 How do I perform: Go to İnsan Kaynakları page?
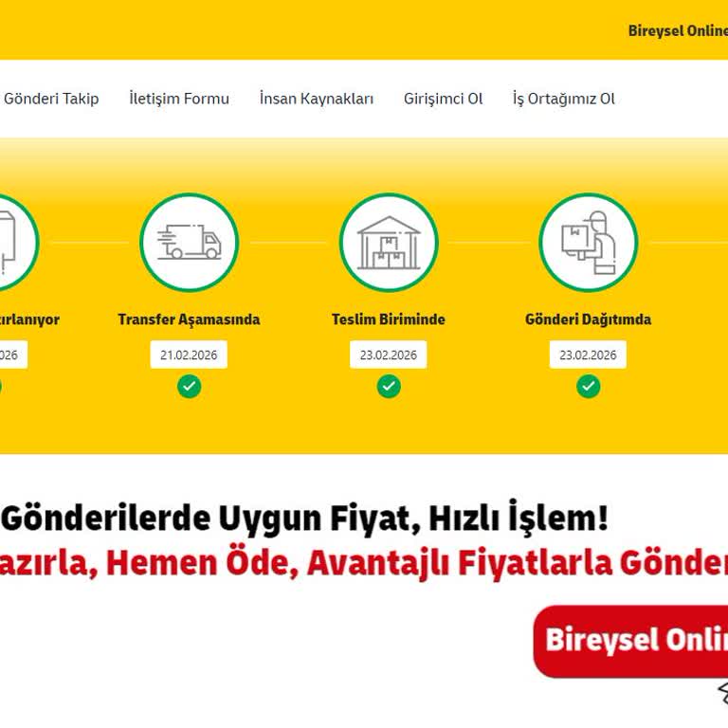tap(317, 99)
